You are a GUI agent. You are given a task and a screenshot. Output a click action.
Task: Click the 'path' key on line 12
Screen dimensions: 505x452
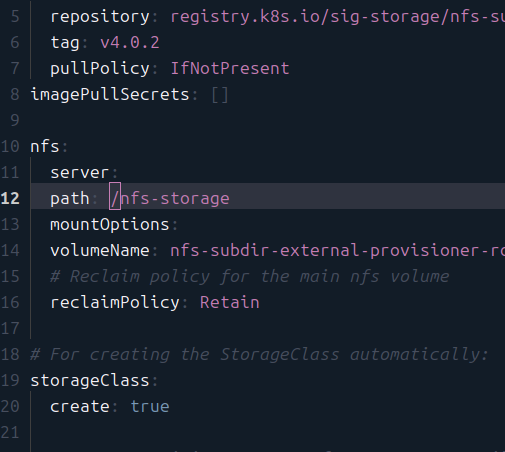(x=70, y=199)
